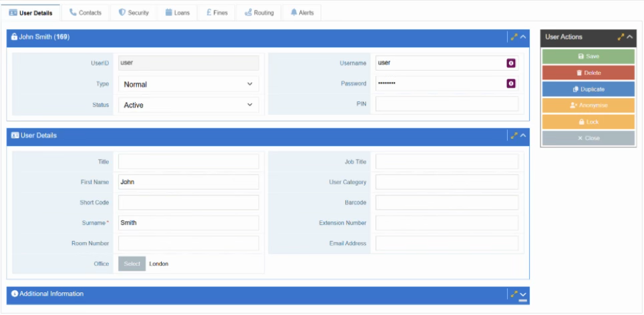Open the Security tab
The image size is (644, 315).
click(x=134, y=13)
